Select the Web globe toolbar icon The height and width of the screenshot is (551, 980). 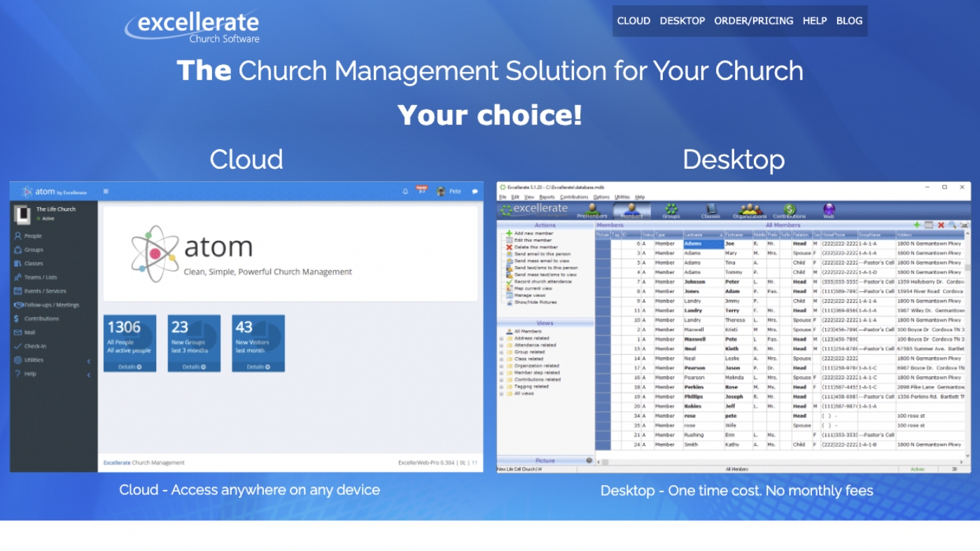(x=829, y=211)
